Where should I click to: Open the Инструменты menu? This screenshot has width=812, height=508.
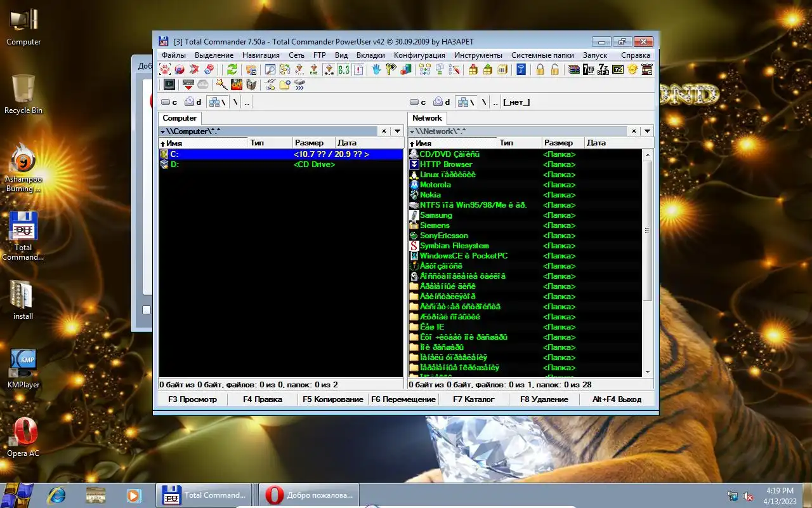pyautogui.click(x=478, y=55)
